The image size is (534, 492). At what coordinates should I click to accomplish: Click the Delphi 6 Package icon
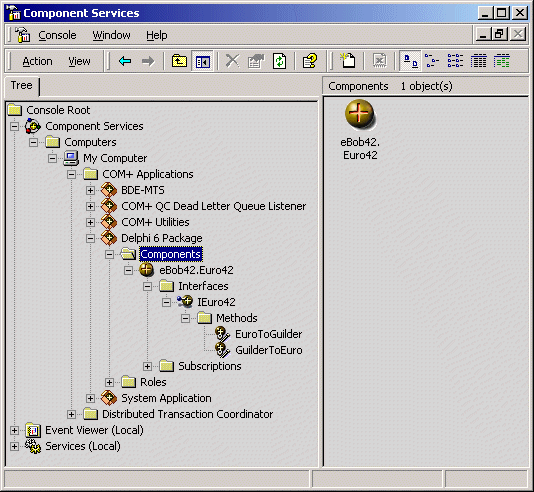(109, 238)
